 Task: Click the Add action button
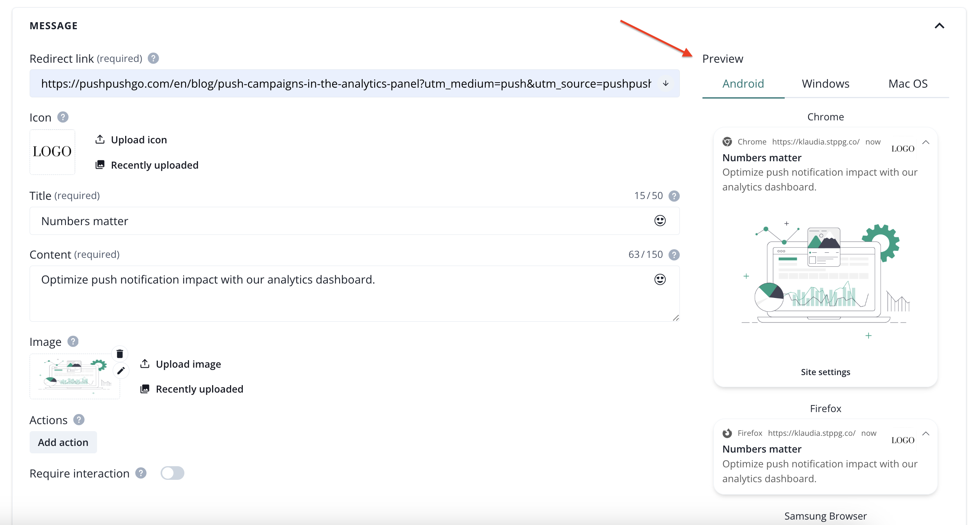pos(63,442)
